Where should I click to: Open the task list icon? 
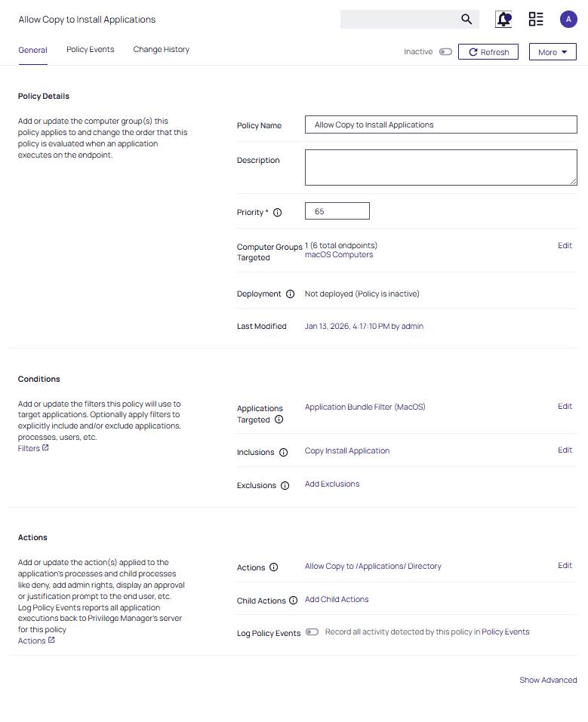click(x=536, y=20)
